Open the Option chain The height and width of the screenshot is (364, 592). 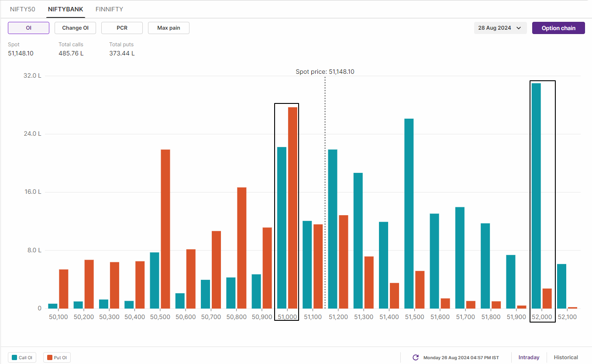pyautogui.click(x=558, y=28)
